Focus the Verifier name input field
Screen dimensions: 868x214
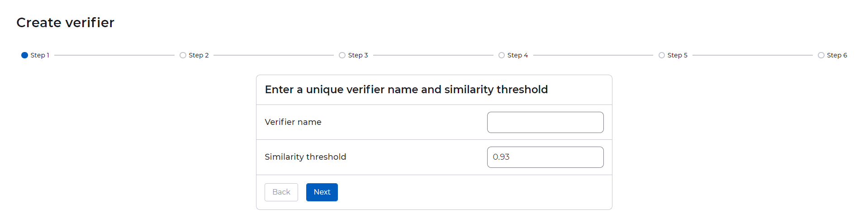(x=545, y=122)
